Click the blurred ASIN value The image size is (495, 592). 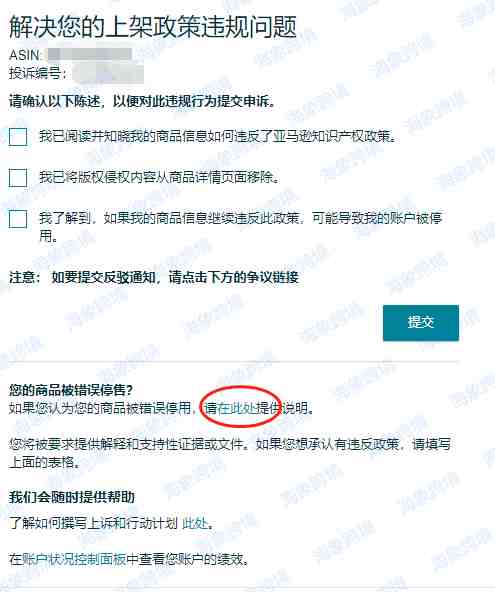89,55
